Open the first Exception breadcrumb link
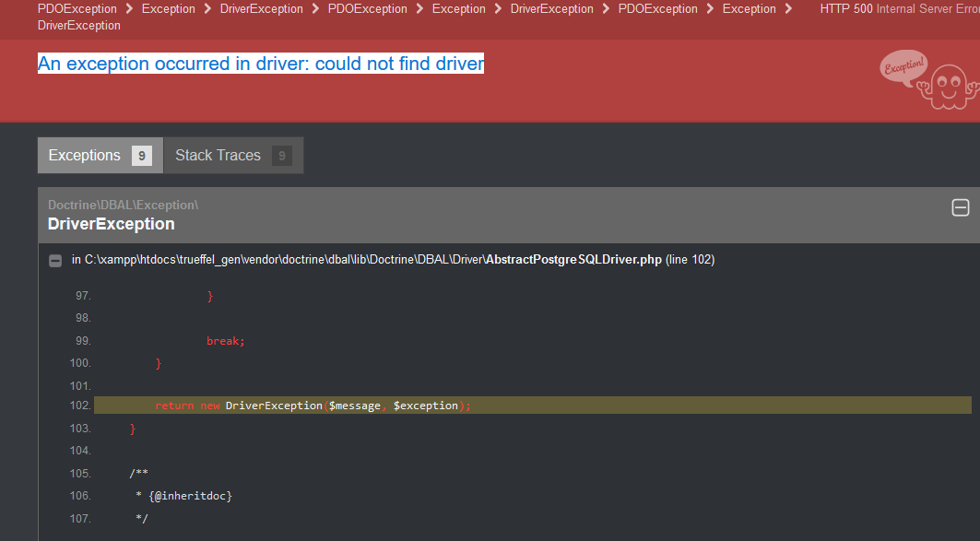 point(168,9)
